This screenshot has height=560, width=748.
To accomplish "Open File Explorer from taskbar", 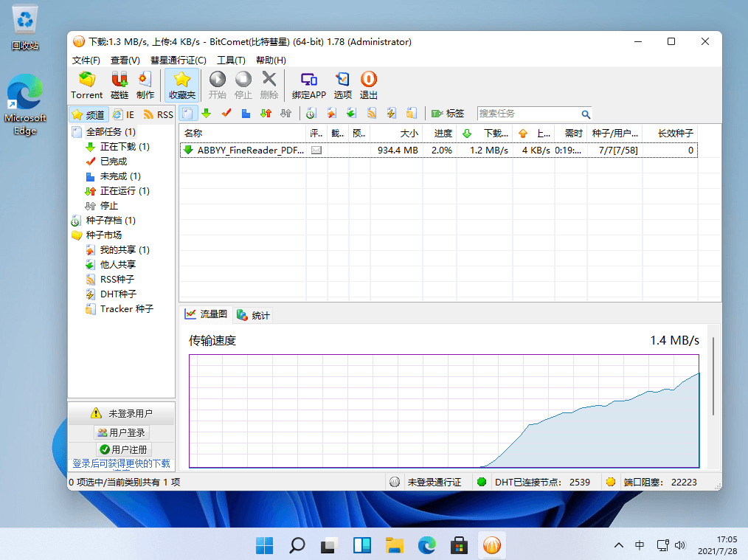I will (395, 545).
